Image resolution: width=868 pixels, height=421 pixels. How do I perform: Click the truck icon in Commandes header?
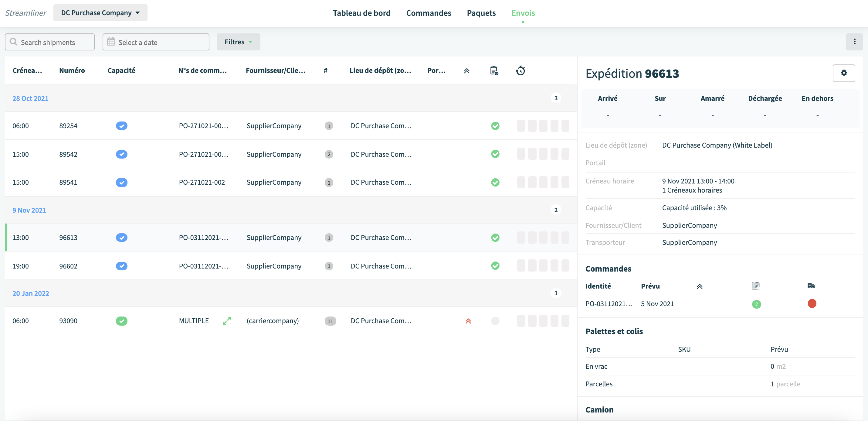pos(811,286)
